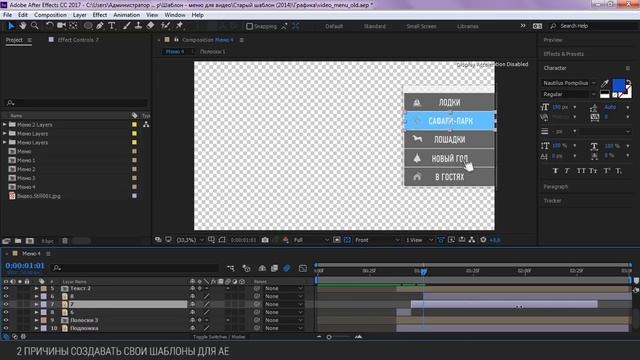Hide the Полоски 3 layer eye
Viewport: 640px width, 360px height.
point(6,320)
